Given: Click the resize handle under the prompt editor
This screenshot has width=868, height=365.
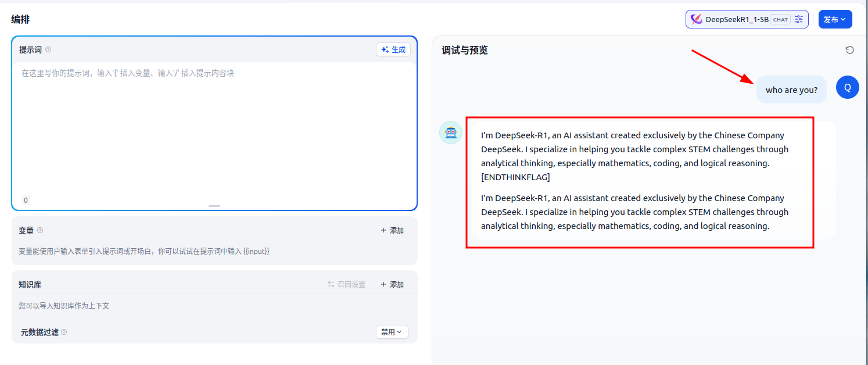Looking at the screenshot, I should point(214,206).
